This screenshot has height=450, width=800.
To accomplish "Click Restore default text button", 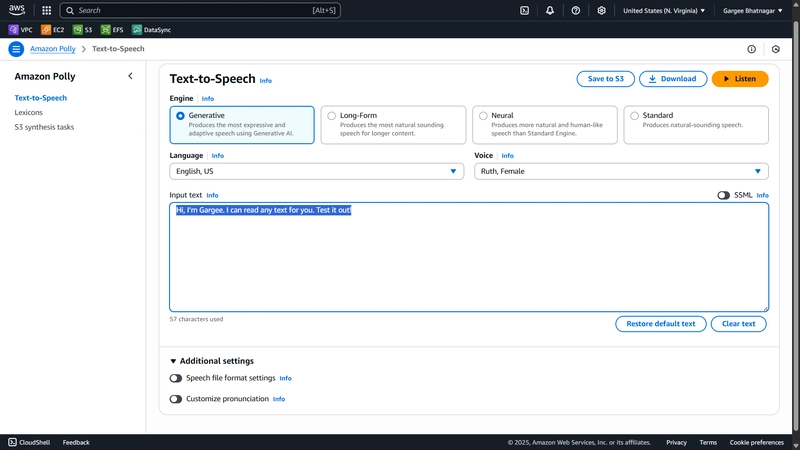I will click(661, 323).
